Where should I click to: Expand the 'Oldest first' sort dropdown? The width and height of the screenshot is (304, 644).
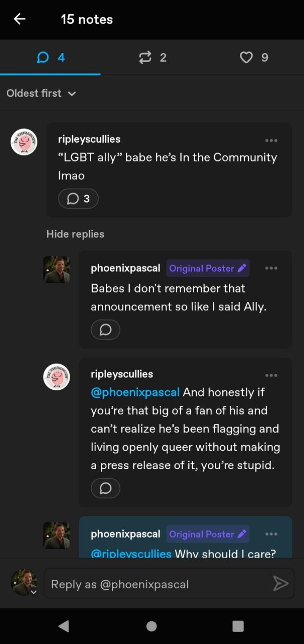(41, 93)
